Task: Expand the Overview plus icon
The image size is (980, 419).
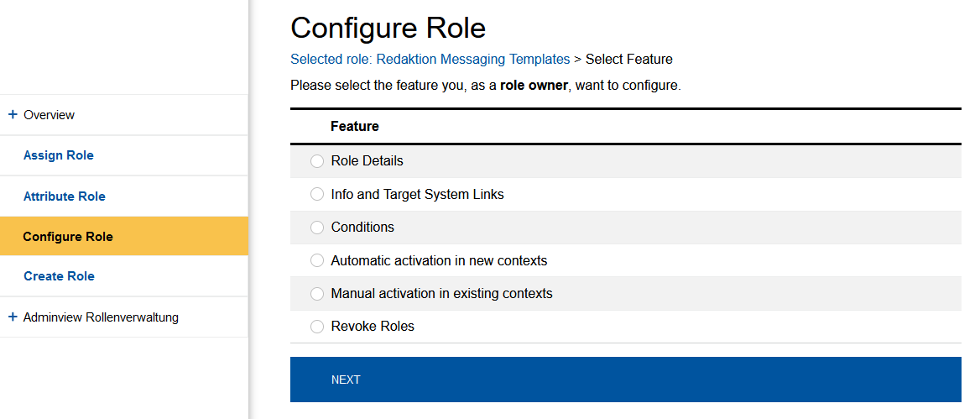Action: (13, 114)
